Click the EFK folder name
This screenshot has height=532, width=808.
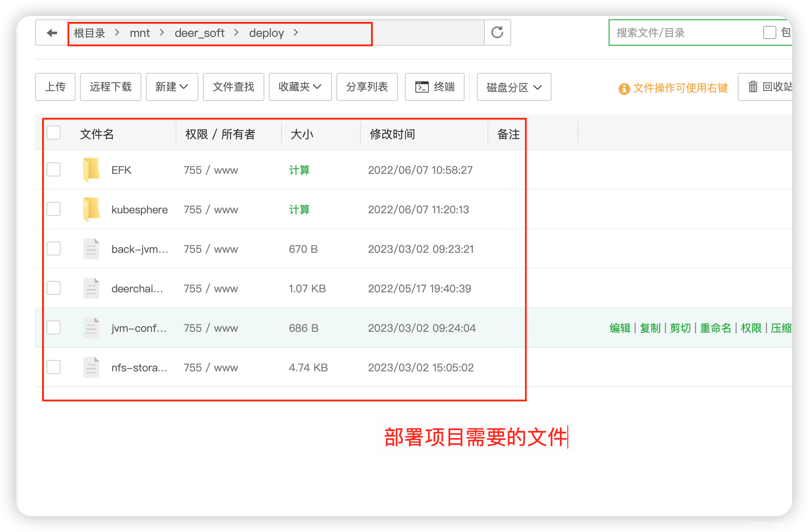point(122,170)
